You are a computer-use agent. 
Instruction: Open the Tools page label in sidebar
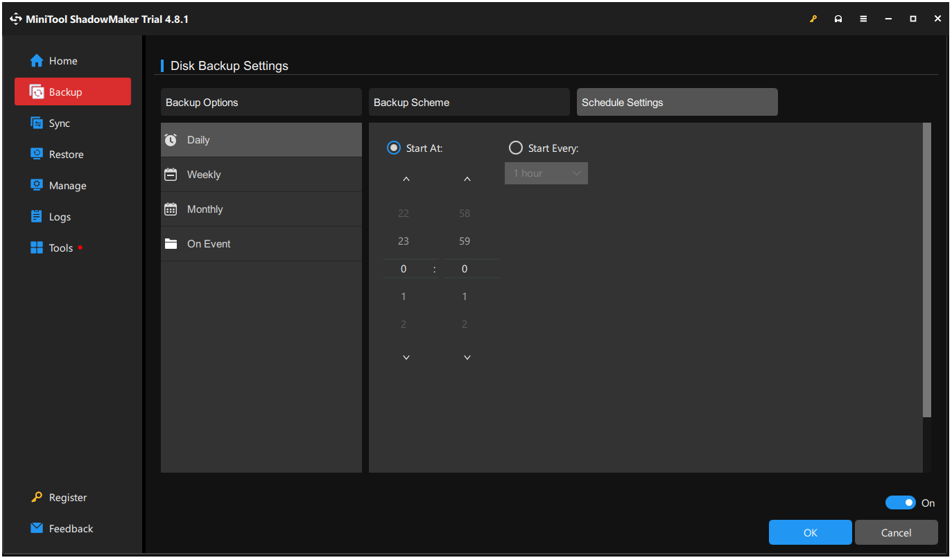[x=61, y=248]
